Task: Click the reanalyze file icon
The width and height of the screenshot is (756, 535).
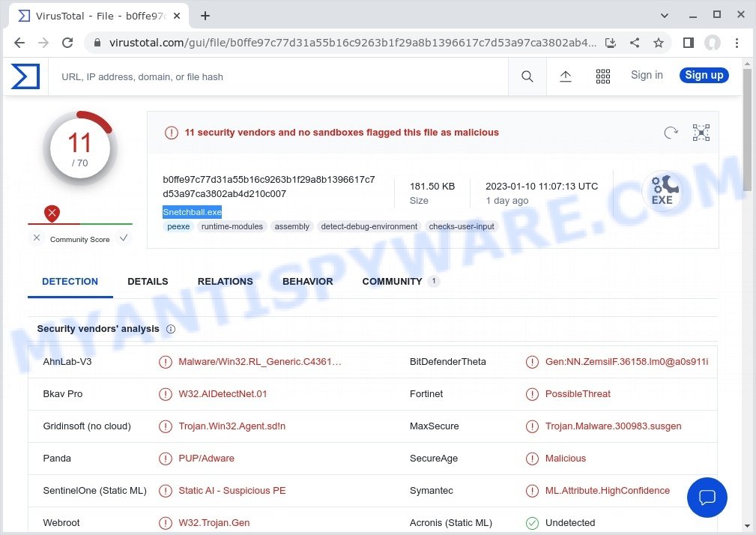Action: [x=671, y=133]
